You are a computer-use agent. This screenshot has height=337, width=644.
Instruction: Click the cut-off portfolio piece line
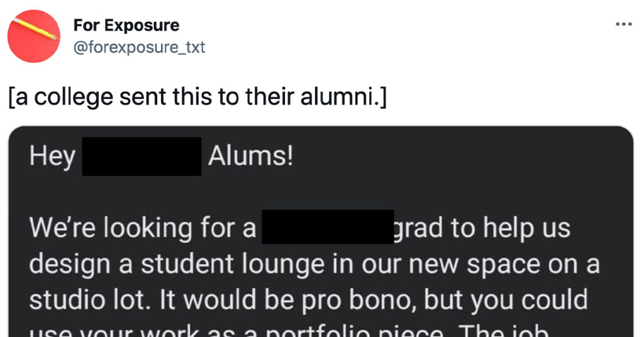289,331
